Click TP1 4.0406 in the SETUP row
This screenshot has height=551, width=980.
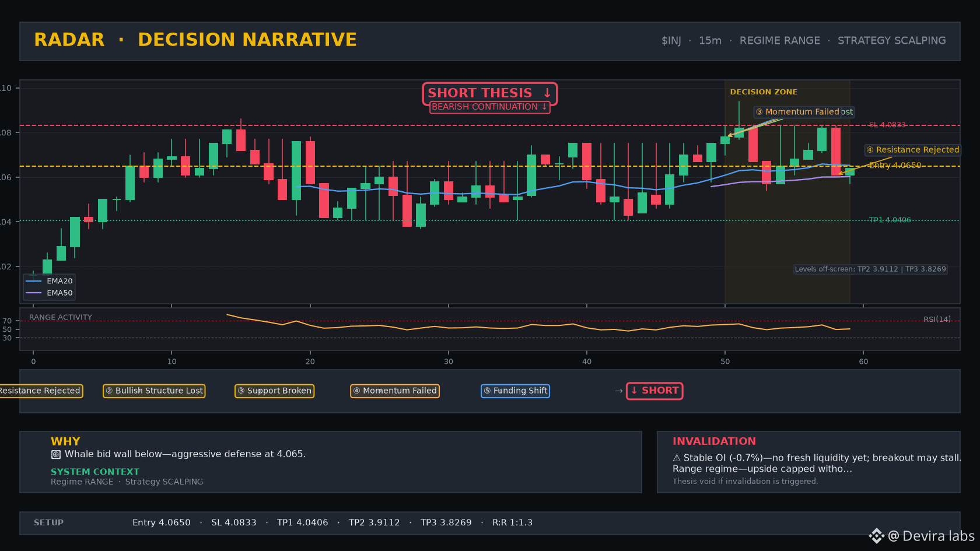(x=303, y=523)
